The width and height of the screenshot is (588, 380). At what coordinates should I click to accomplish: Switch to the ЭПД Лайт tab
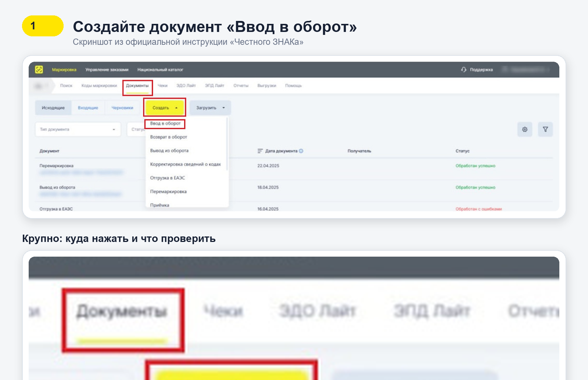pyautogui.click(x=215, y=86)
